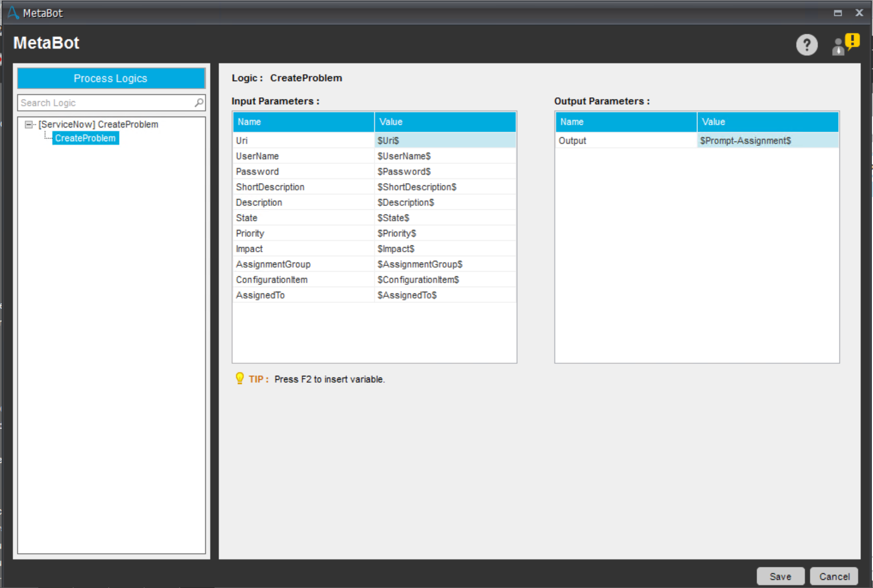Edit the $Password$ value cell
This screenshot has height=588, width=873.
click(x=446, y=172)
